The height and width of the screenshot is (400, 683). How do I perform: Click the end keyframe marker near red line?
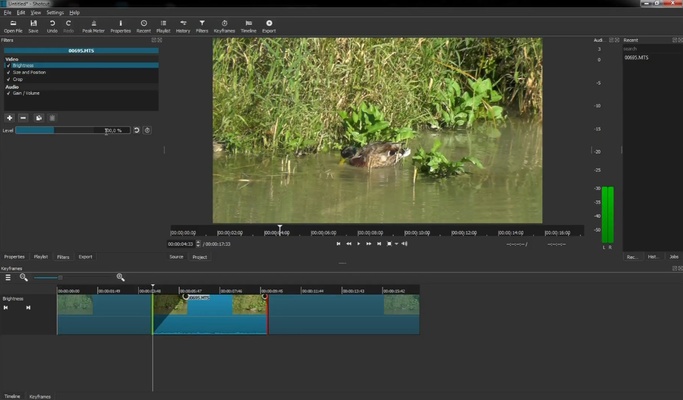coord(264,296)
